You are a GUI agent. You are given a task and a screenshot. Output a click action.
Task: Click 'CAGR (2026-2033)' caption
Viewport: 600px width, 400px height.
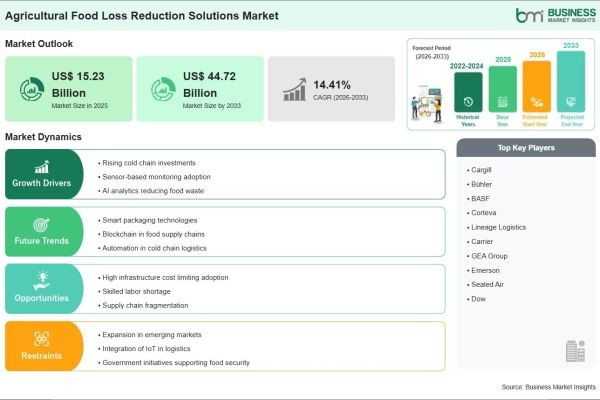(x=341, y=98)
